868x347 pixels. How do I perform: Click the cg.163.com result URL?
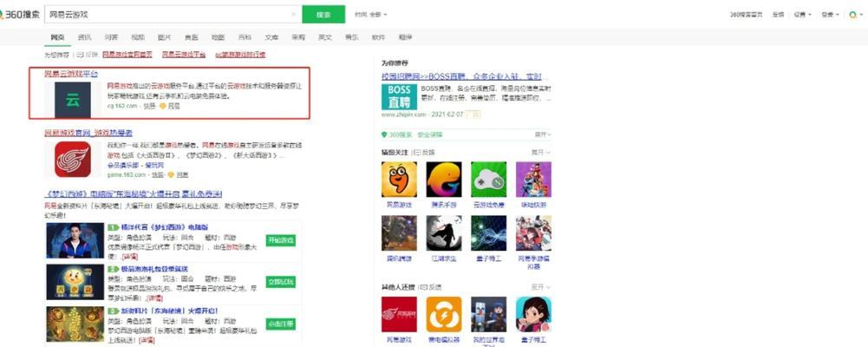pos(121,105)
